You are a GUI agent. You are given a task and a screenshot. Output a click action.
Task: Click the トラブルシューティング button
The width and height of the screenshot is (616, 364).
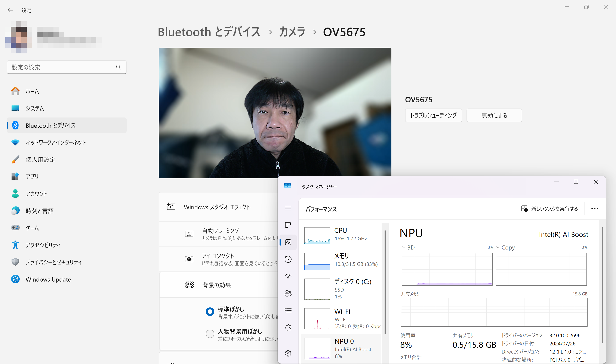tap(433, 115)
